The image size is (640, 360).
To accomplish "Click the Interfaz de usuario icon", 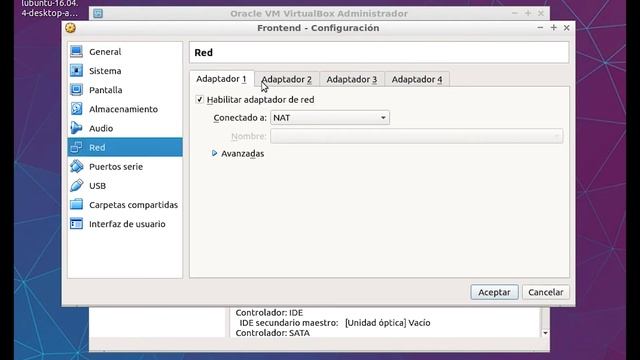I will coord(76,224).
